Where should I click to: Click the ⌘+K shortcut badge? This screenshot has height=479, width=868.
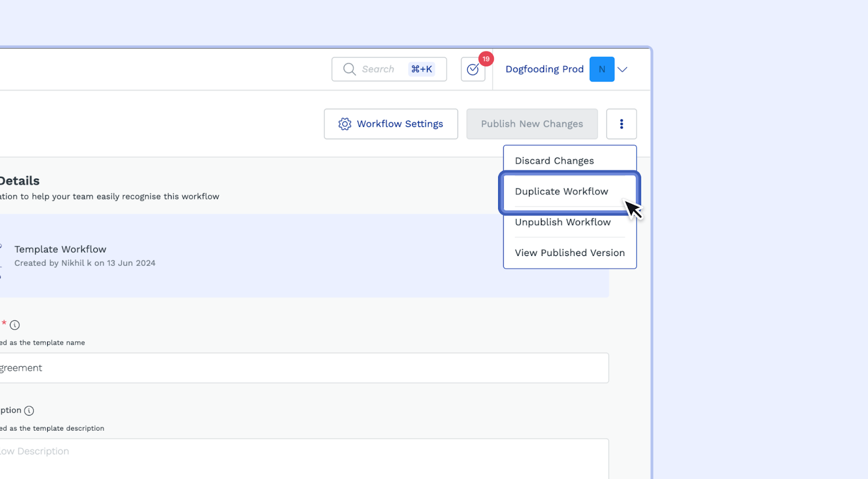[422, 69]
